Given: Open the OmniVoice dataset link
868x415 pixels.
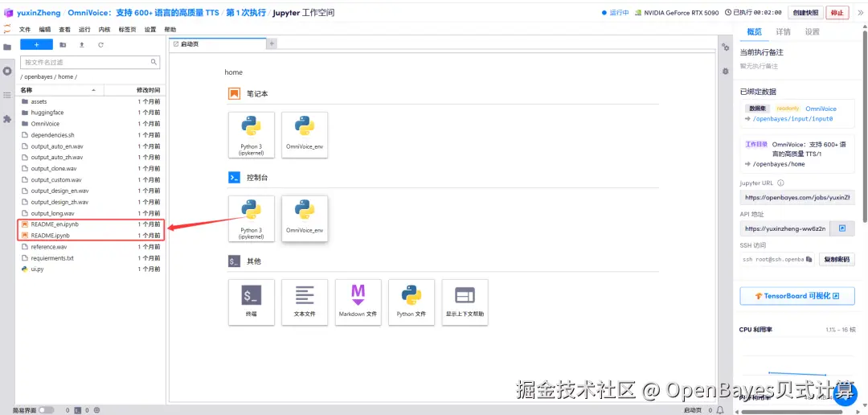Looking at the screenshot, I should point(821,109).
